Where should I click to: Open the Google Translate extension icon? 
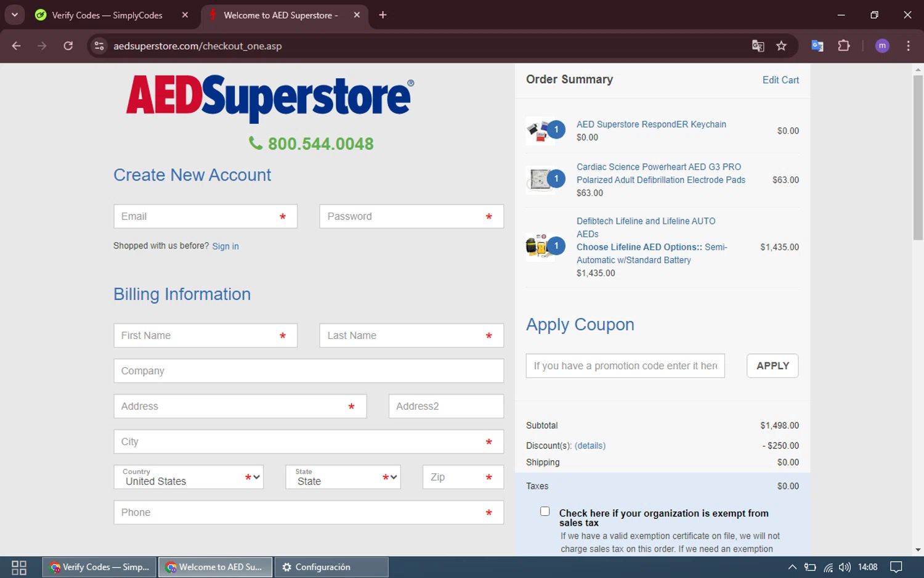pyautogui.click(x=817, y=46)
